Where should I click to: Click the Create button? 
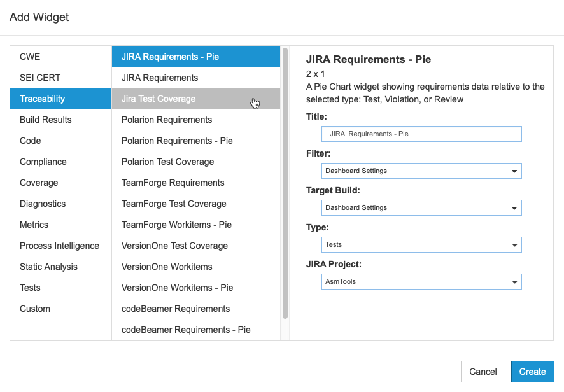(x=532, y=372)
